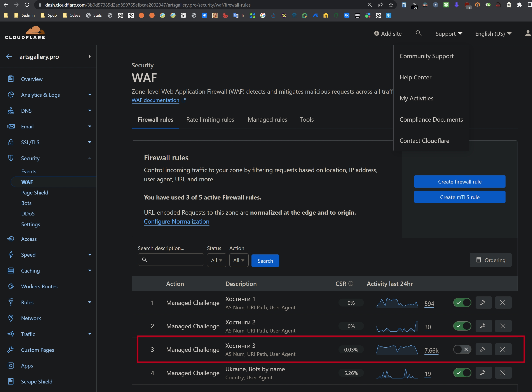Click the Speed lightning bolt icon
532x392 pixels.
[x=11, y=255]
